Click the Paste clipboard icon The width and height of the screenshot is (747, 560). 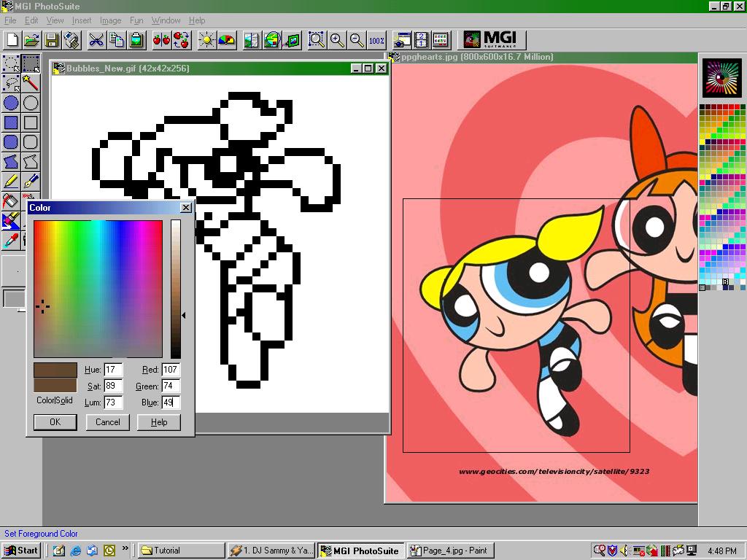coord(136,40)
